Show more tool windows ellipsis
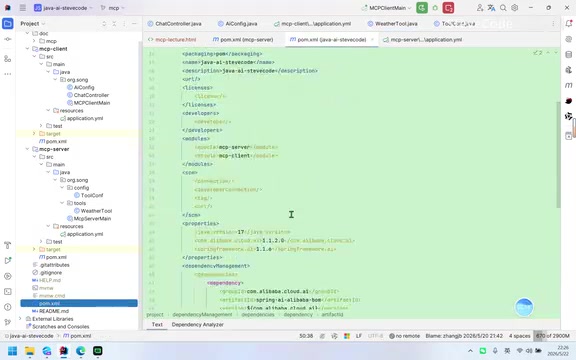 pyautogui.click(x=8, y=74)
